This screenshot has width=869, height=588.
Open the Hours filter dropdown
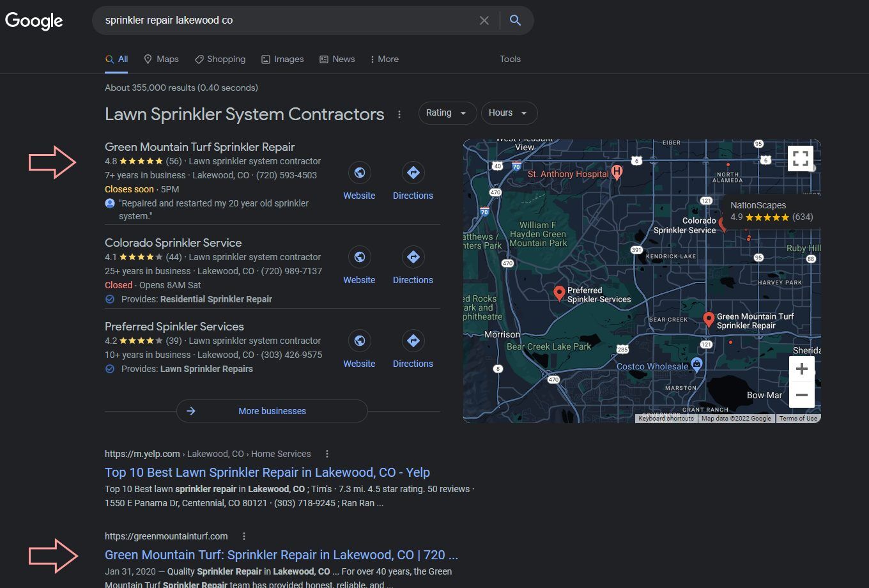(x=509, y=112)
